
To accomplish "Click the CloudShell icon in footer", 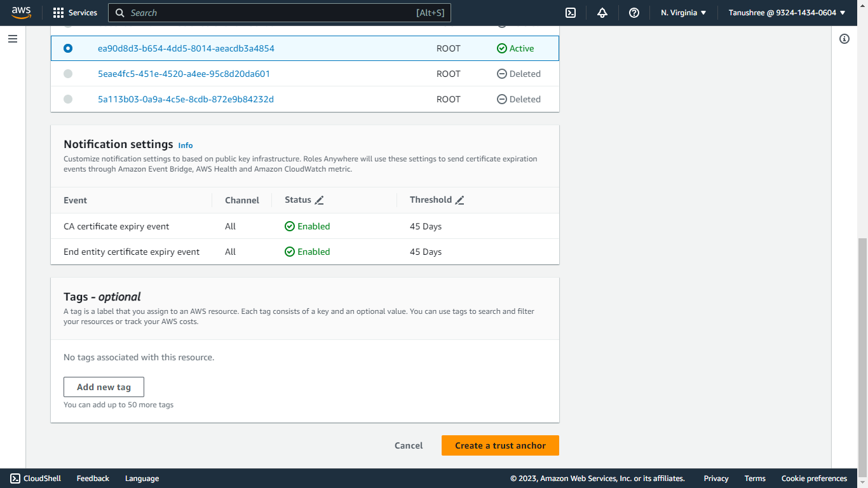I will pyautogui.click(x=15, y=478).
